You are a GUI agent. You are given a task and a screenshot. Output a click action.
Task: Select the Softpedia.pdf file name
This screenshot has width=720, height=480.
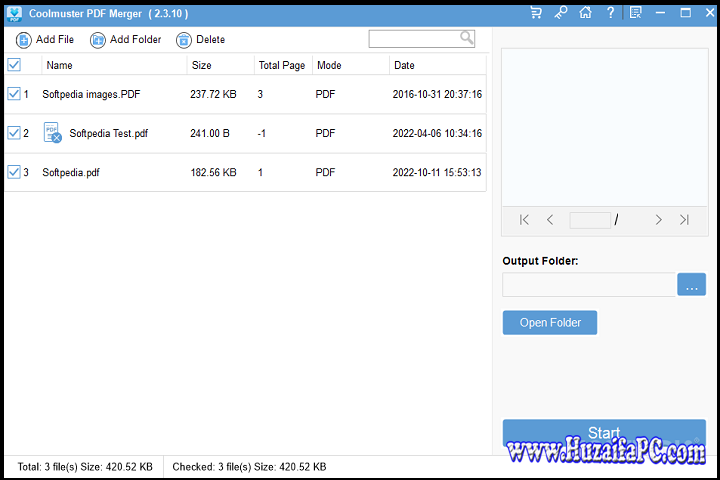tap(71, 173)
